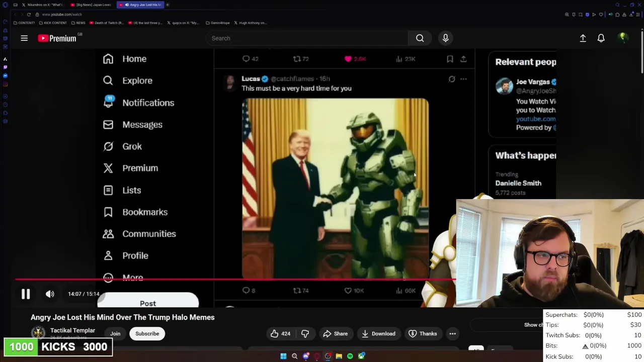Open the browser easy setup menu
This screenshot has height=362, width=644.
click(638, 15)
